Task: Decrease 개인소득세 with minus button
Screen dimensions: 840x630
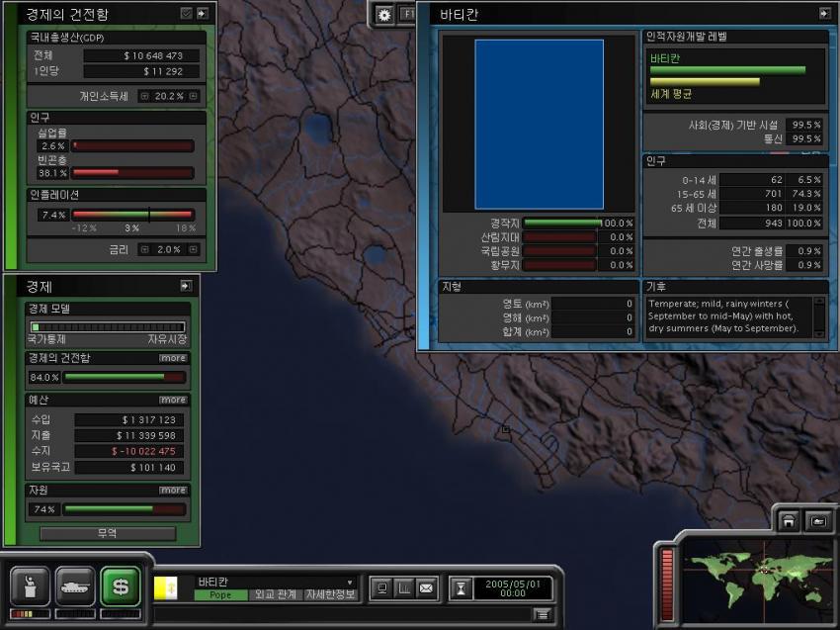Action: pos(144,96)
